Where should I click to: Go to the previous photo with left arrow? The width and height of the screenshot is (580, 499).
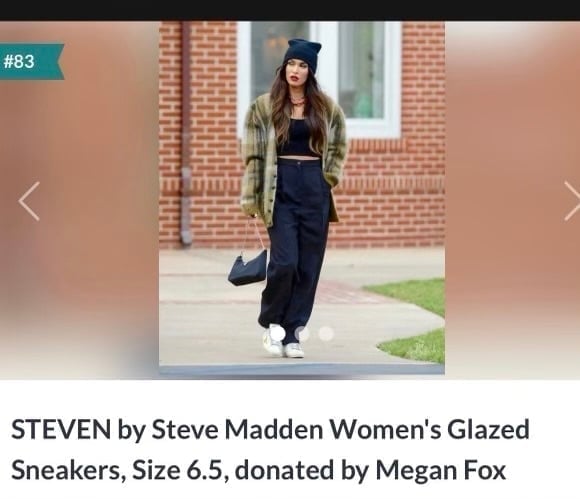click(x=29, y=201)
